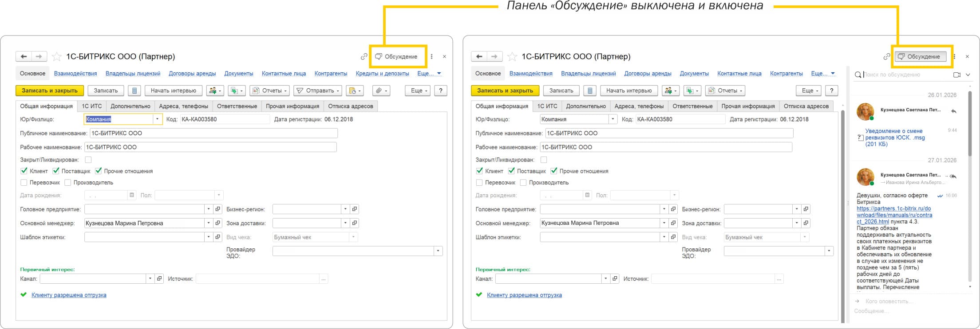Image resolution: width=980 pixels, height=329 pixels.
Task: Click Начать интервью in right window
Action: coord(629,90)
